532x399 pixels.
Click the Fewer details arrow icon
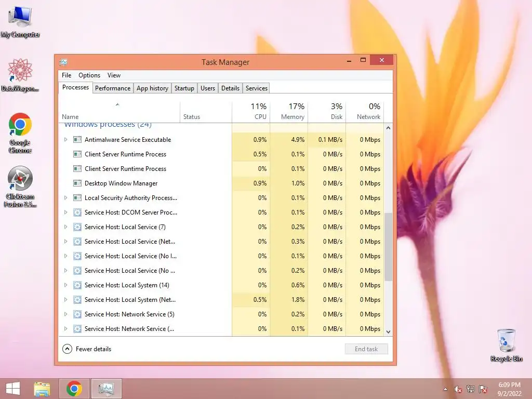coord(67,349)
